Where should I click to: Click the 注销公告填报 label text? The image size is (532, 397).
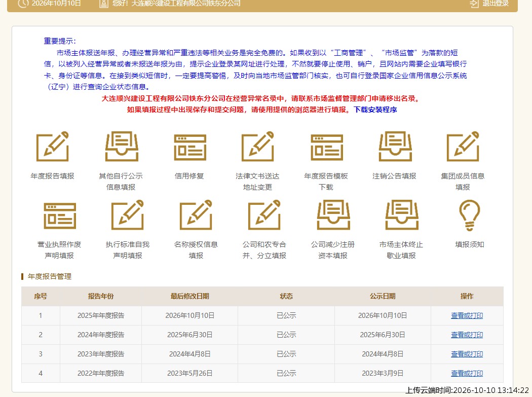[x=394, y=176]
